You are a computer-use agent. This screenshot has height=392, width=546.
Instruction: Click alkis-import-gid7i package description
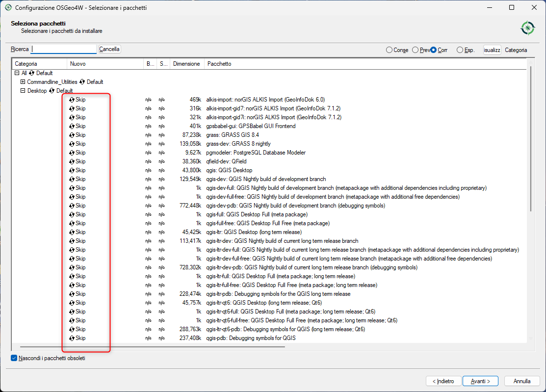point(274,117)
